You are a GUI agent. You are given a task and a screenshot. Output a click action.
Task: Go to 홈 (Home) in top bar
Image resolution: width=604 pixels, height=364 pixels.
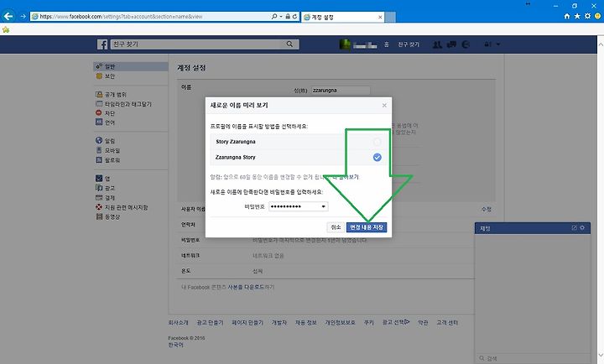pyautogui.click(x=387, y=44)
